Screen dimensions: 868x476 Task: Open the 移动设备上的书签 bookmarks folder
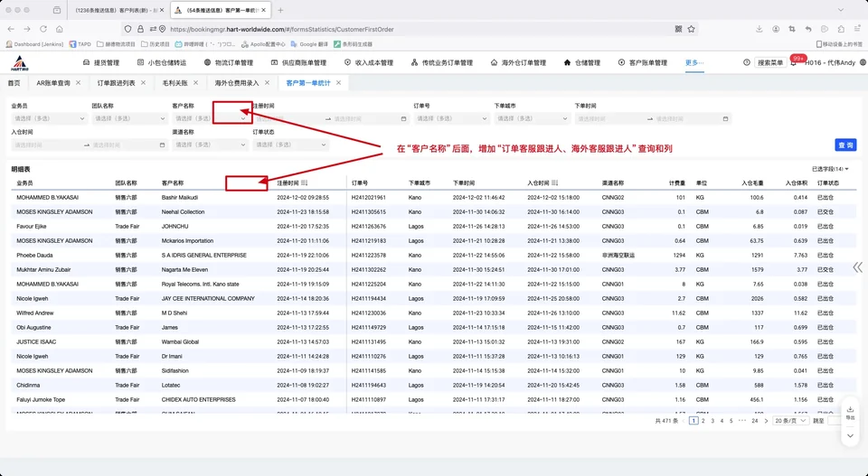(839, 44)
